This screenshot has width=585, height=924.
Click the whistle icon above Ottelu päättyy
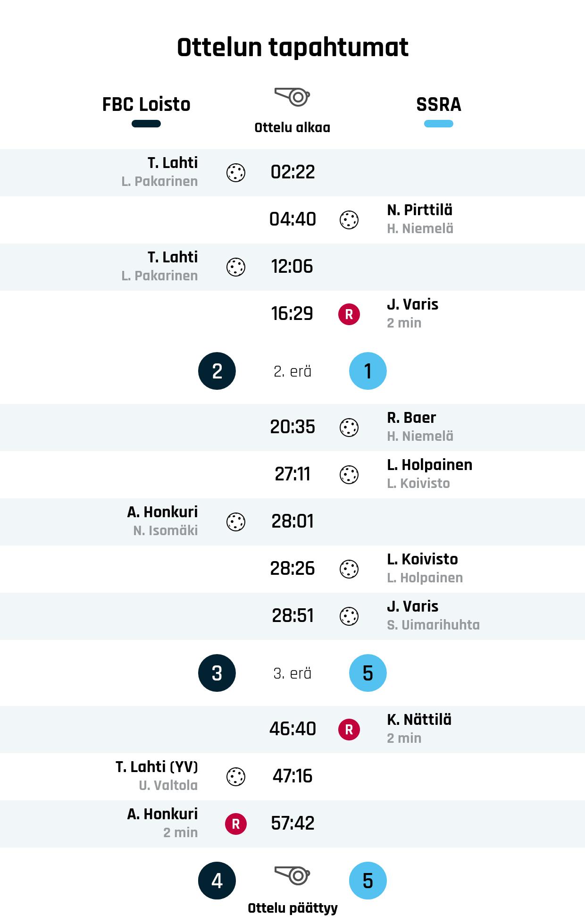[x=292, y=875]
